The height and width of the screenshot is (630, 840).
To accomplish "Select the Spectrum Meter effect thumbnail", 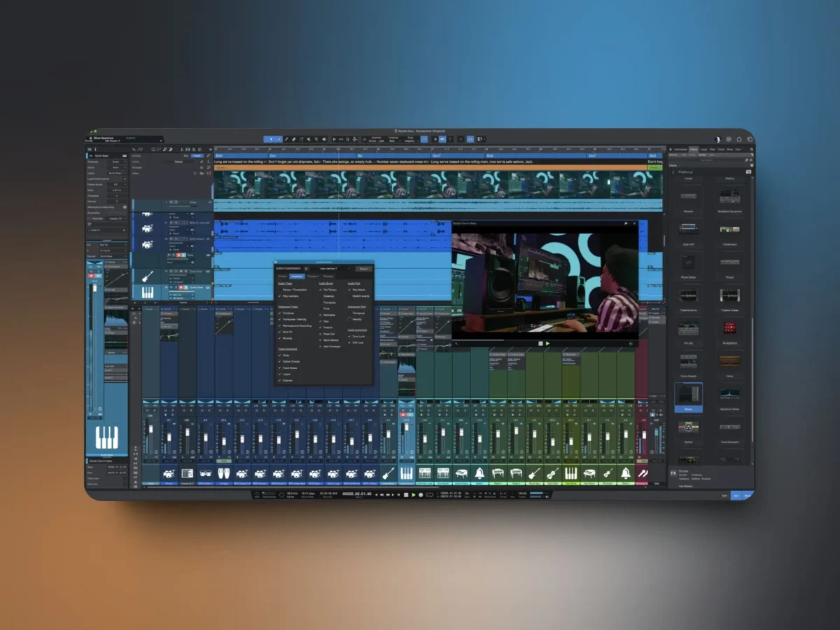I will (730, 394).
